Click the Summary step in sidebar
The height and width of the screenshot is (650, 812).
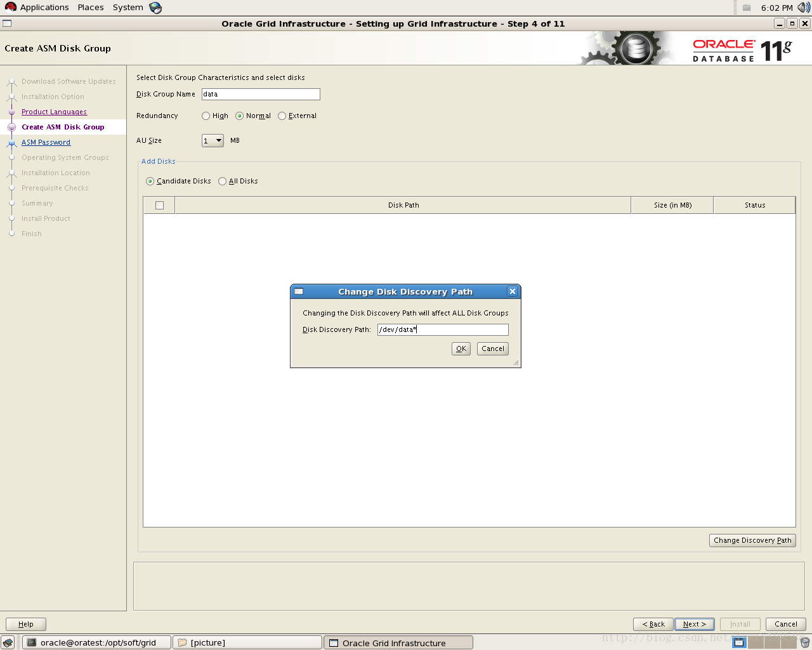tap(37, 203)
